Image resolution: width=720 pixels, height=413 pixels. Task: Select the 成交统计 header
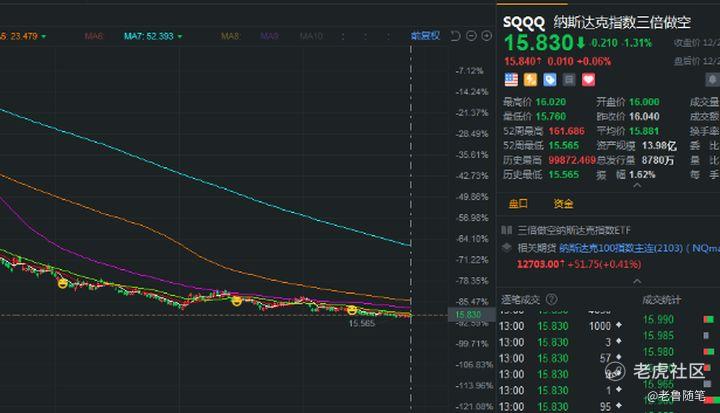click(x=661, y=300)
